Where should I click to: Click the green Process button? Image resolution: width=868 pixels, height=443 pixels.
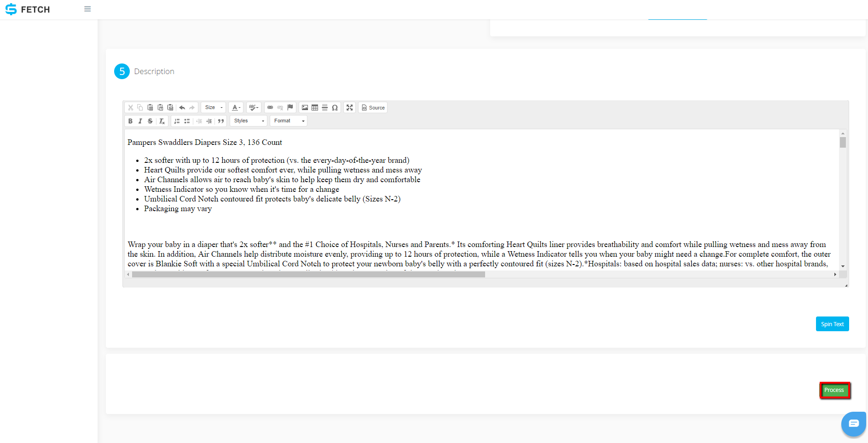834,390
